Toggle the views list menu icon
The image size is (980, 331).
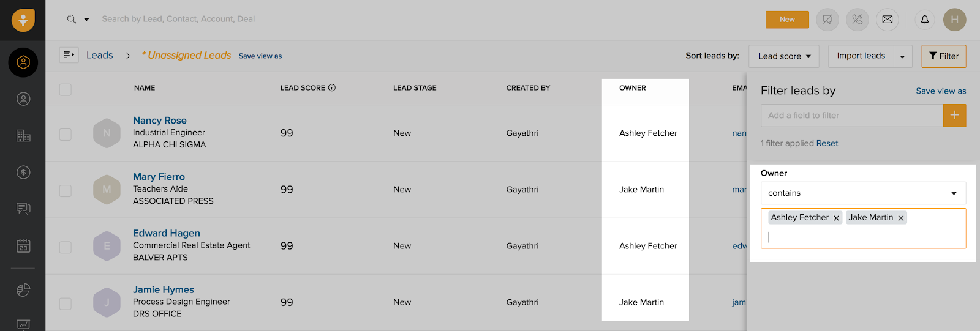coord(69,55)
